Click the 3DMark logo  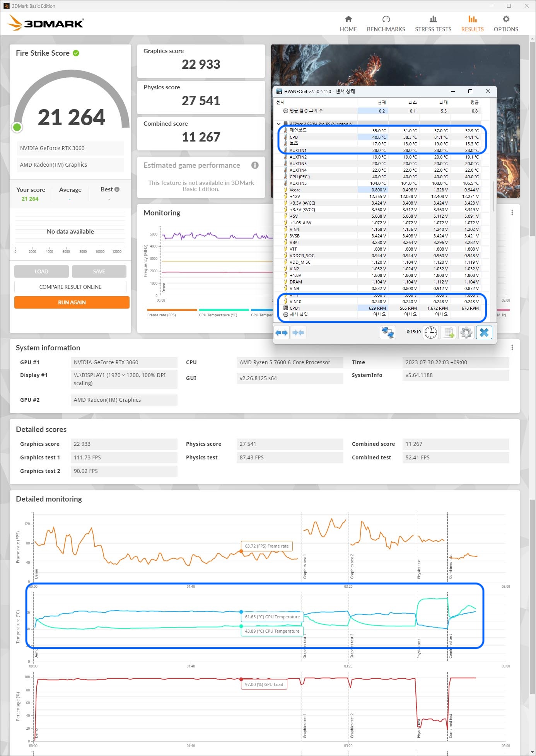[46, 23]
